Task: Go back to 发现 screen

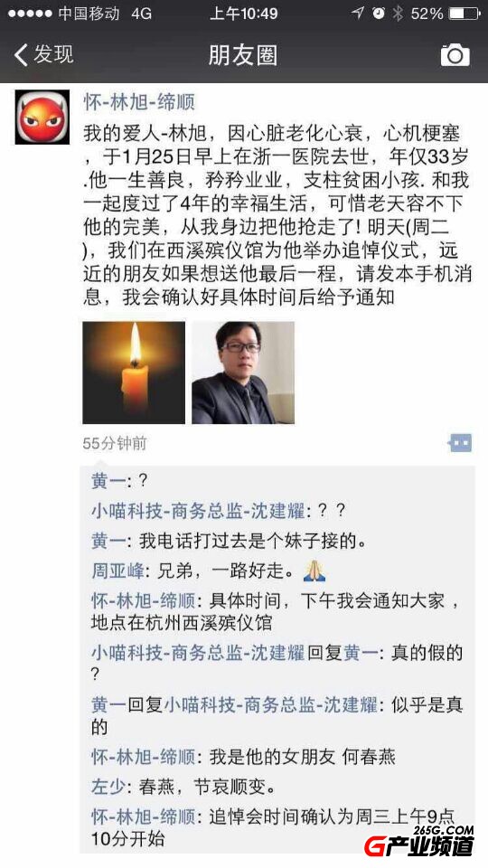Action: coord(43,55)
